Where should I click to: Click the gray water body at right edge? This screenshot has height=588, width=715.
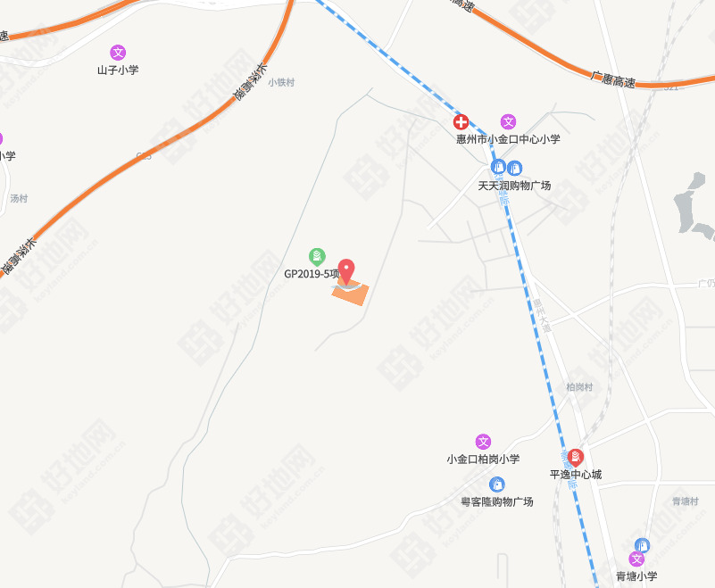click(x=693, y=205)
